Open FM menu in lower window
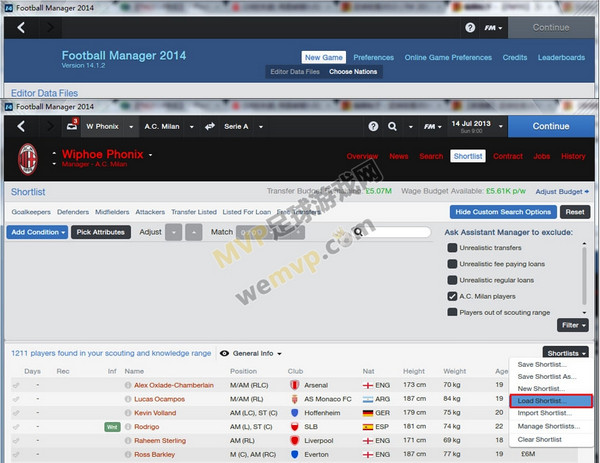 432,126
